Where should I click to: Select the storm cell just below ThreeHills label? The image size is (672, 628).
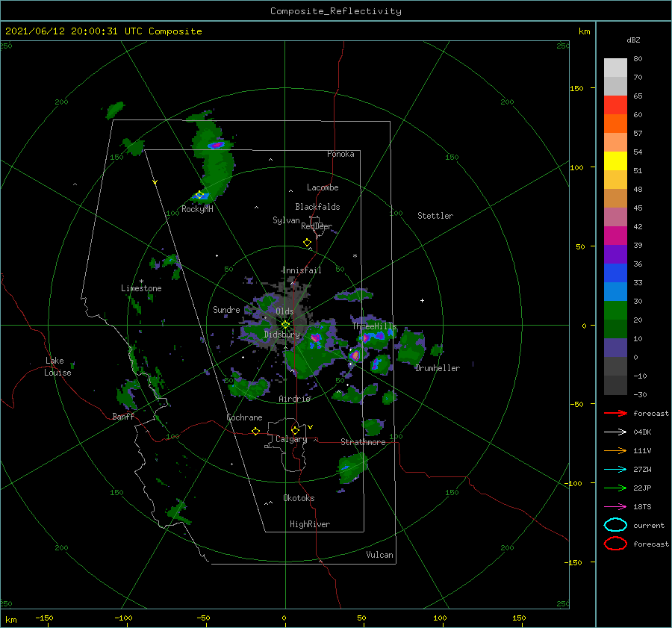(x=373, y=337)
